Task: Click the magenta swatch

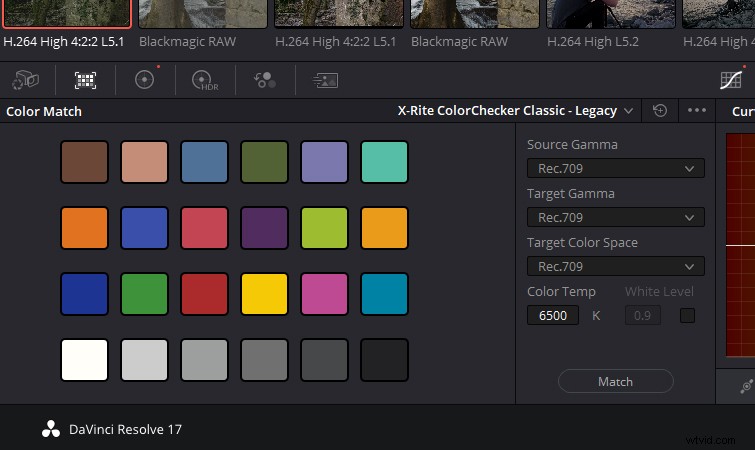Action: pyautogui.click(x=324, y=294)
